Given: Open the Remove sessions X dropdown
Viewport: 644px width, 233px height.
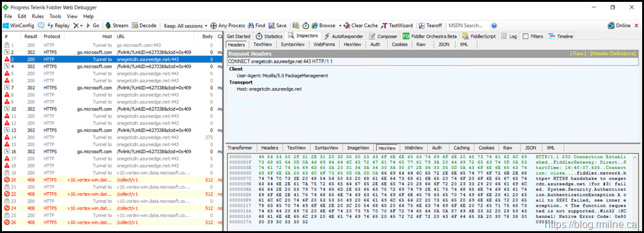Looking at the screenshot, I should (x=78, y=26).
